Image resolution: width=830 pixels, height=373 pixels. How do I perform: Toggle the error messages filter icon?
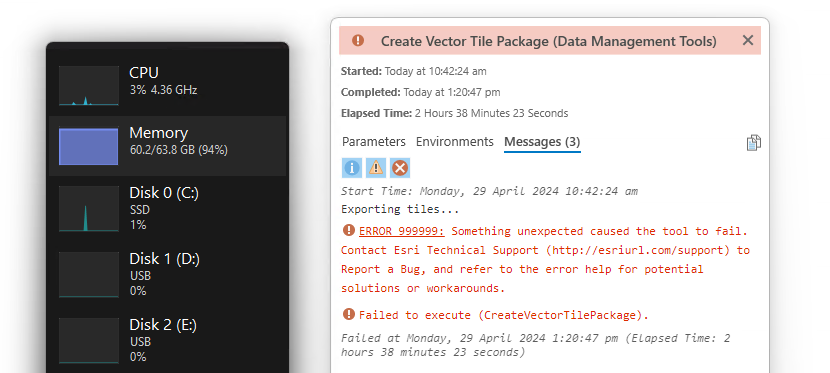coord(400,168)
